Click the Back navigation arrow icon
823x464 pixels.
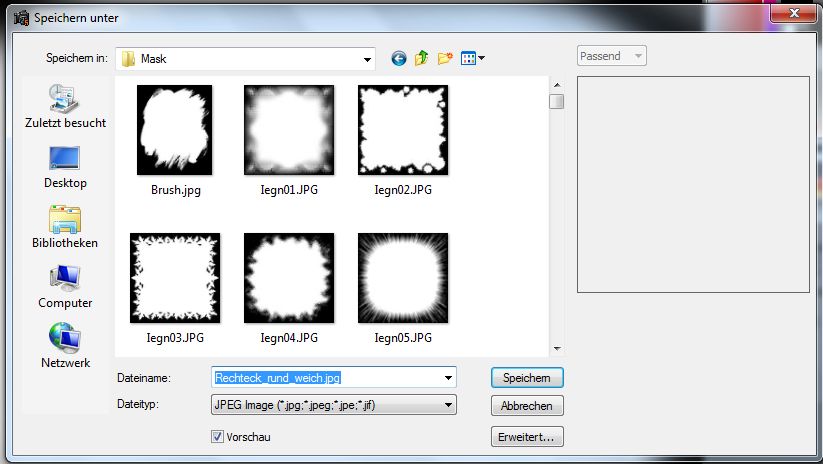(x=399, y=58)
